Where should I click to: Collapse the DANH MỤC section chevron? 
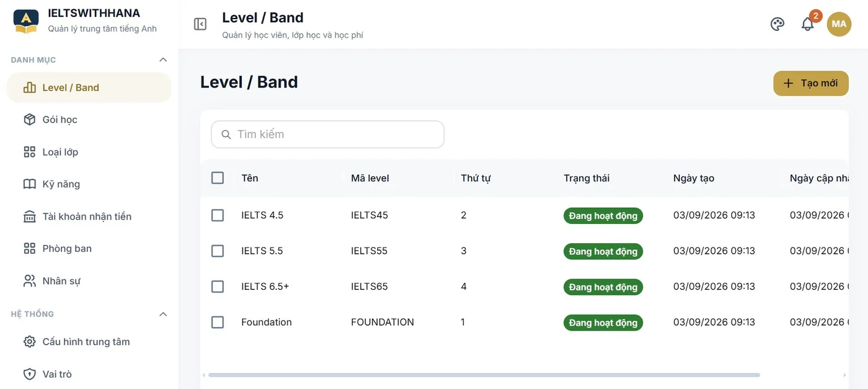(163, 60)
